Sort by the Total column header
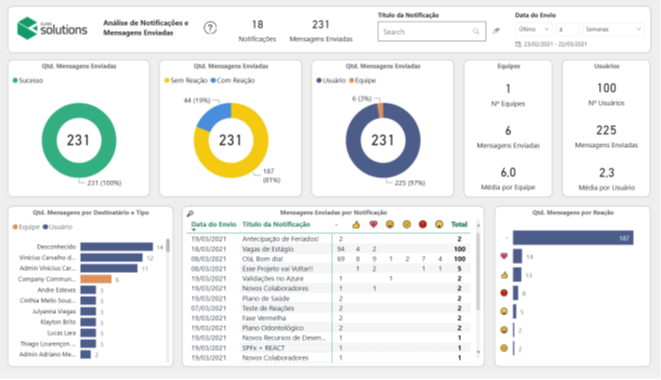661x380 pixels. point(459,224)
